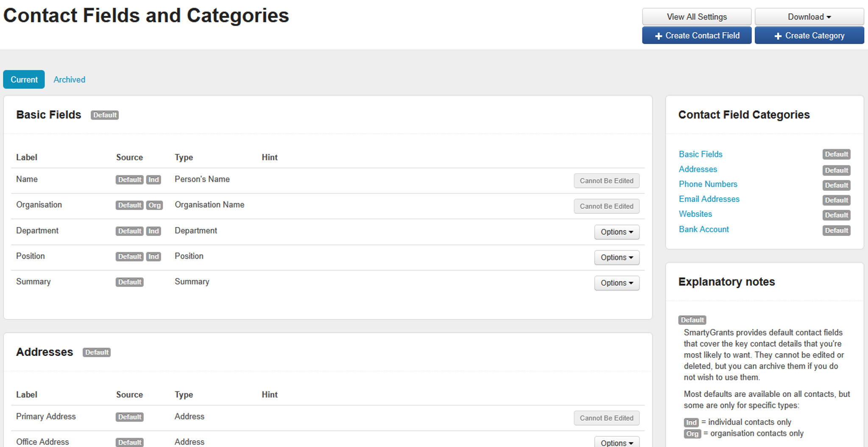This screenshot has height=447, width=868.
Task: Open the View All Settings page
Action: click(x=696, y=17)
